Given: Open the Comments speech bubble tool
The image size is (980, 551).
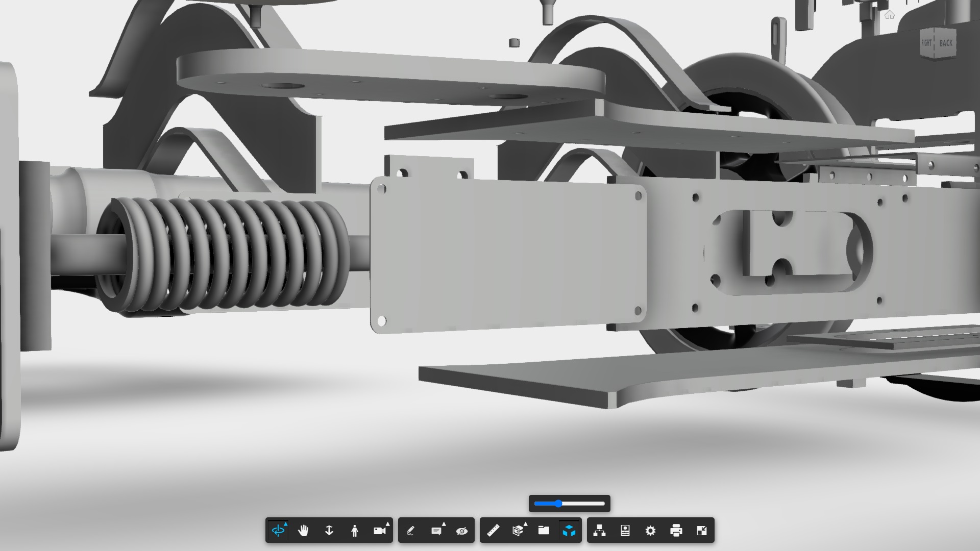Looking at the screenshot, I should (x=436, y=531).
